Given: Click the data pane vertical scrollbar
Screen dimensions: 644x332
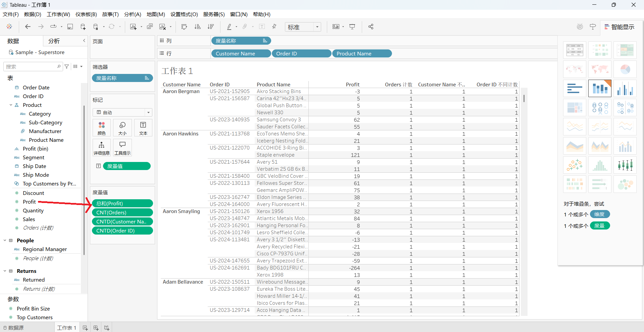Looking at the screenshot, I should [84, 180].
